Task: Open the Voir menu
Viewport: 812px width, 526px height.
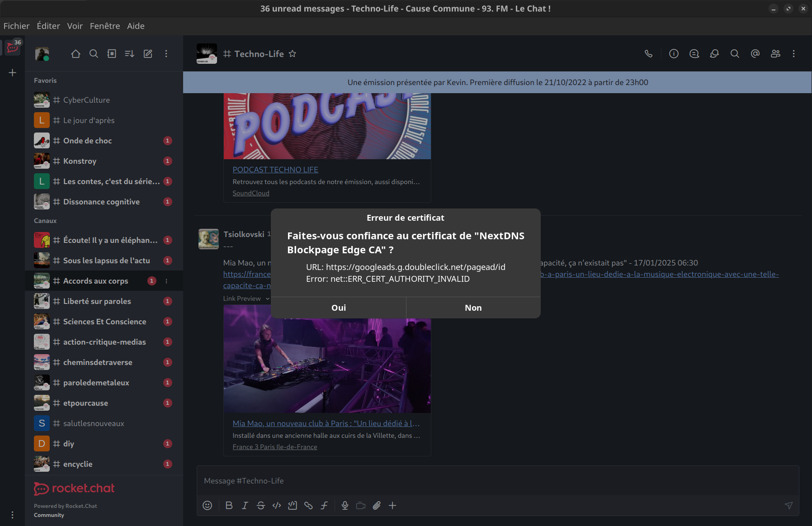Action: point(75,26)
